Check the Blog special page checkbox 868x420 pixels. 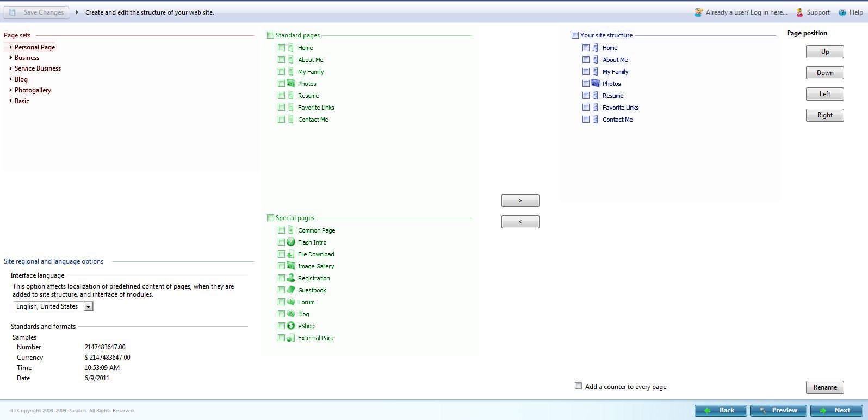coord(281,314)
